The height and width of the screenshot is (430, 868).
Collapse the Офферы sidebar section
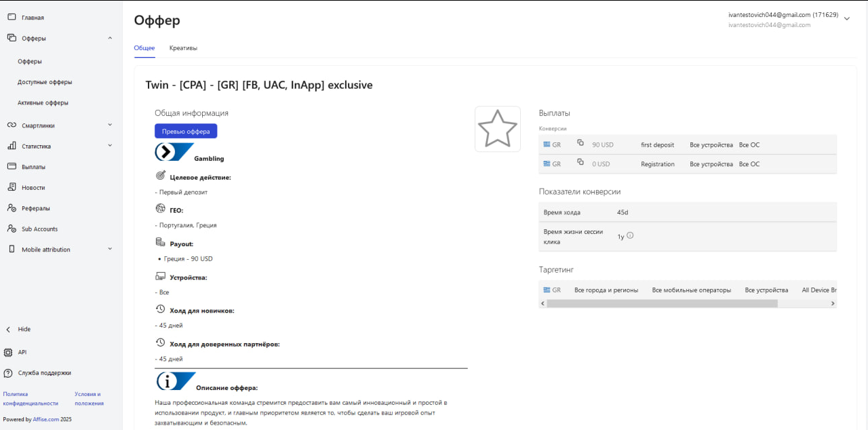tap(110, 38)
